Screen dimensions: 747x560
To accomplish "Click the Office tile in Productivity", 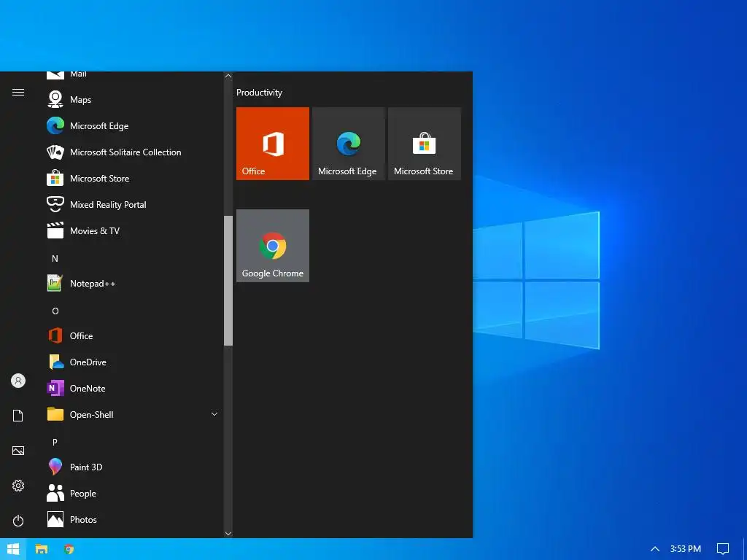I will tap(273, 144).
